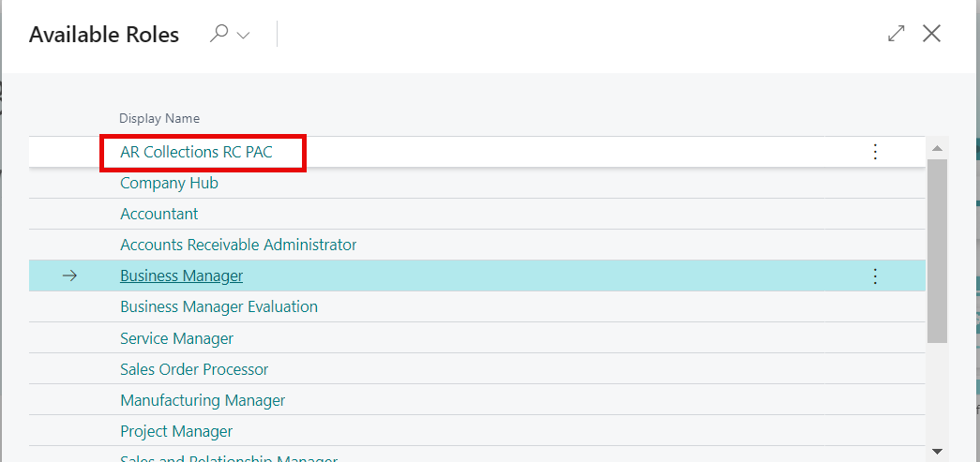This screenshot has width=980, height=462.
Task: Open more options for Business Manager row
Action: (875, 276)
